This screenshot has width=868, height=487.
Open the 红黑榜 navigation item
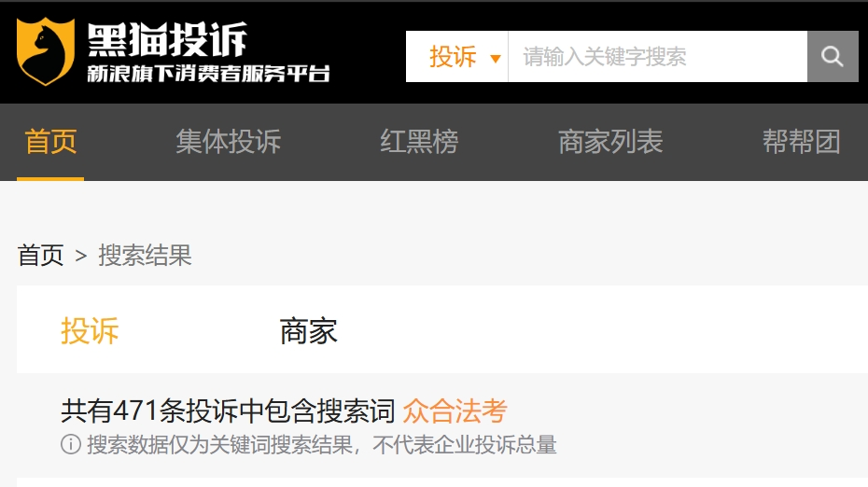tap(419, 142)
